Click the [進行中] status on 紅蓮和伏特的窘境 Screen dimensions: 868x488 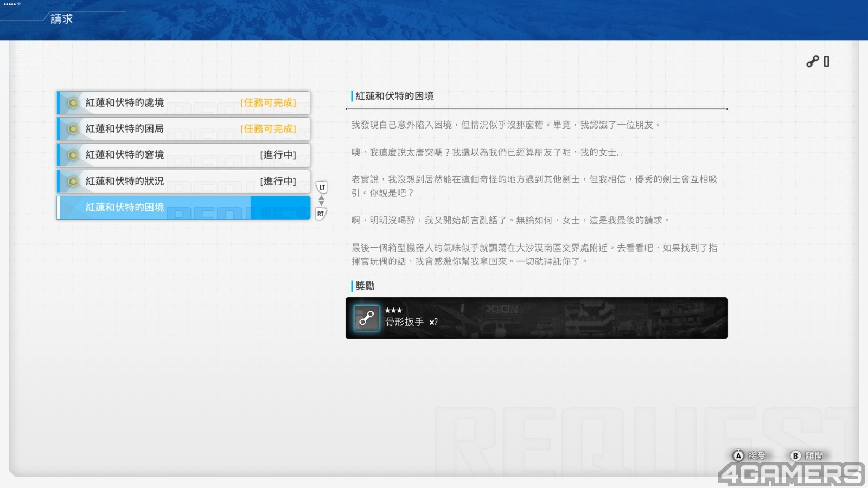tap(278, 155)
